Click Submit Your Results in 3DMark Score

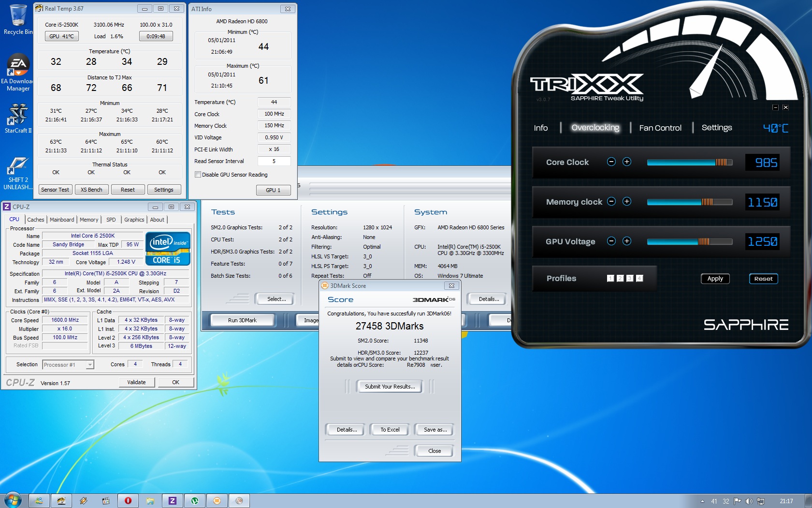click(390, 387)
